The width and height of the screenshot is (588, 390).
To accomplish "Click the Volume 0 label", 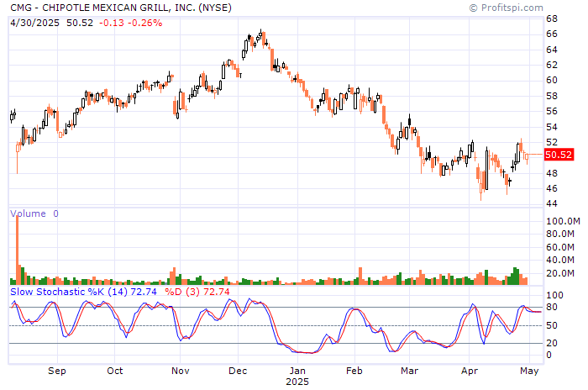I will click(x=34, y=213).
